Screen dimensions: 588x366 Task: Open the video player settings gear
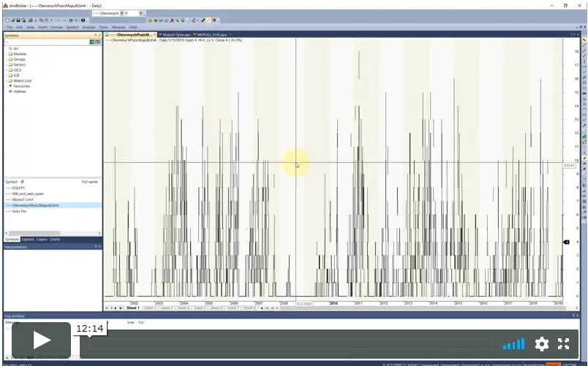pyautogui.click(x=541, y=343)
